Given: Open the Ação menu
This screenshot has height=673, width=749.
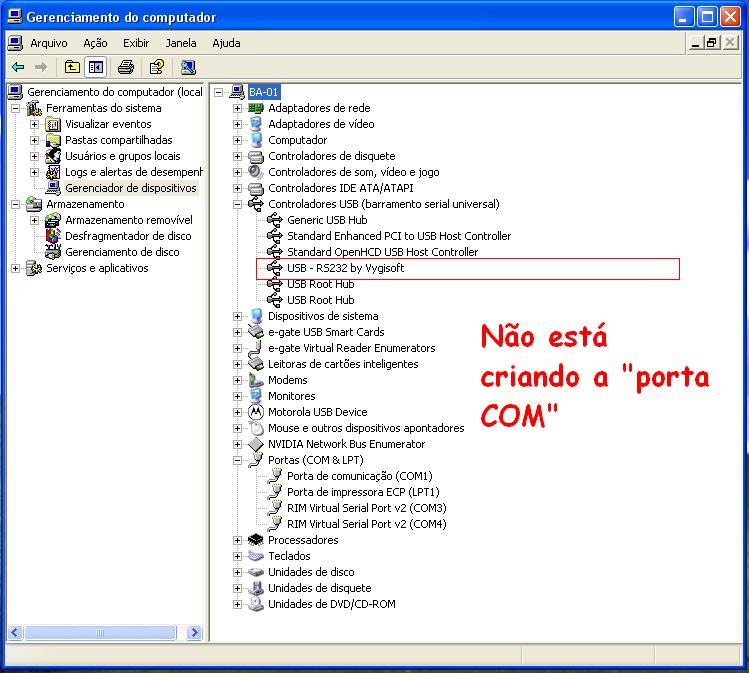Looking at the screenshot, I should point(95,43).
